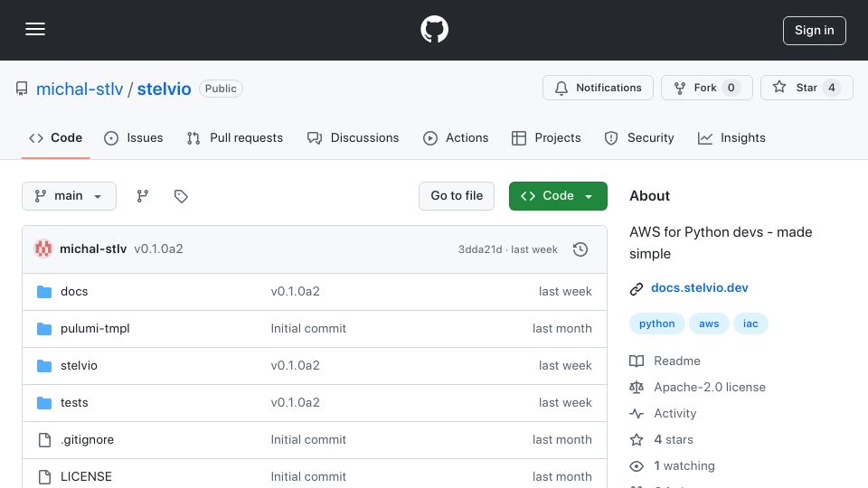This screenshot has width=868, height=488.
Task: Switch to the Issues tab
Action: 134,137
